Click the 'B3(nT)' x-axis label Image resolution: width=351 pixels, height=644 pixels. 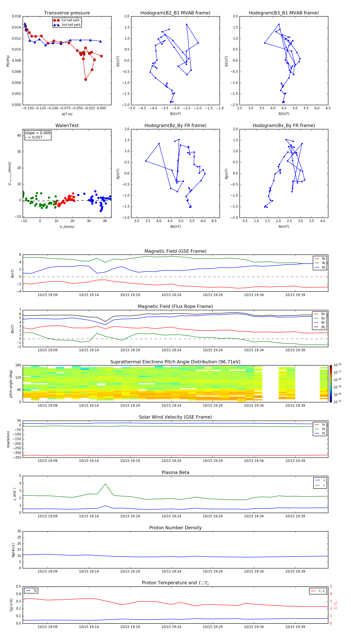point(284,114)
